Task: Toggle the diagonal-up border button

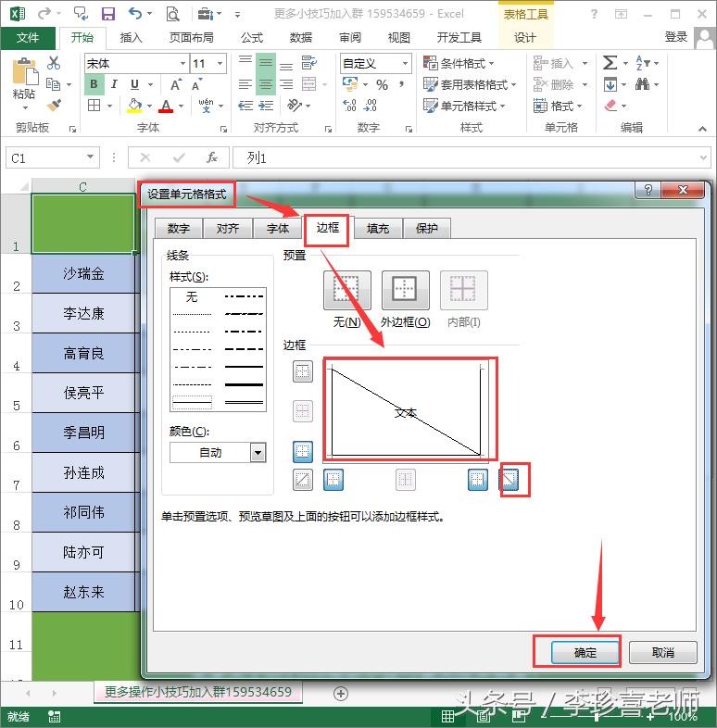Action: click(303, 479)
